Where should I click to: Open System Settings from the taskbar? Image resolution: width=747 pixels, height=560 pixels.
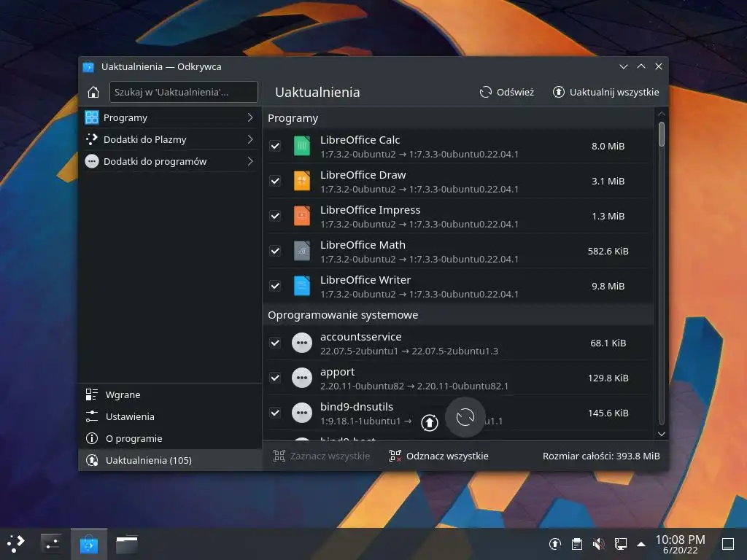(52, 543)
